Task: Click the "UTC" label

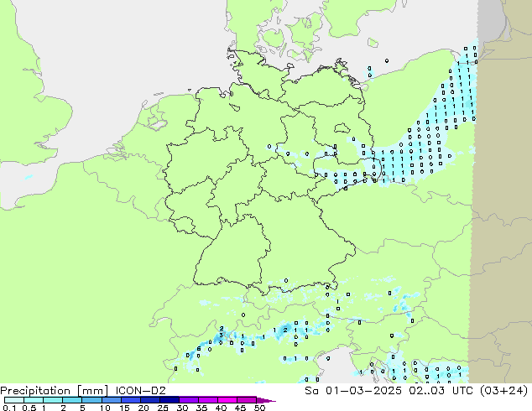Action: [x=463, y=391]
